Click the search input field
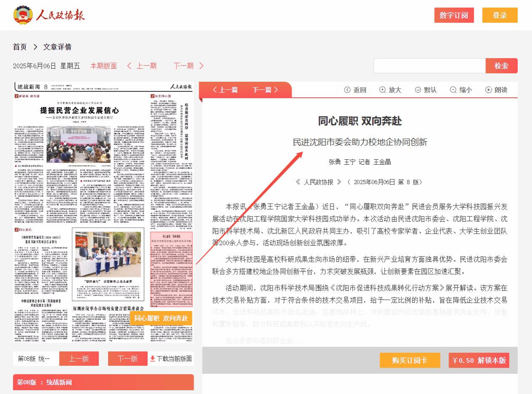This screenshot has height=394, width=532. (429, 66)
